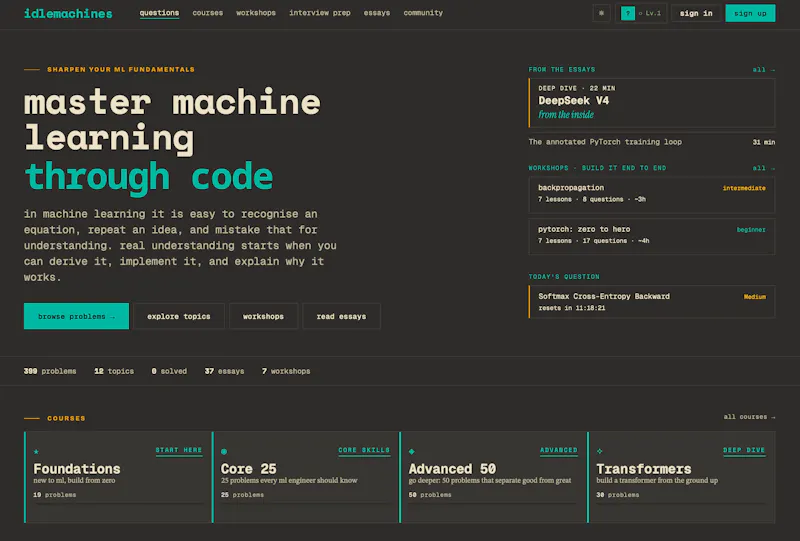
Task: Open the pytorch: zero to hero workshop
Action: [652, 236]
